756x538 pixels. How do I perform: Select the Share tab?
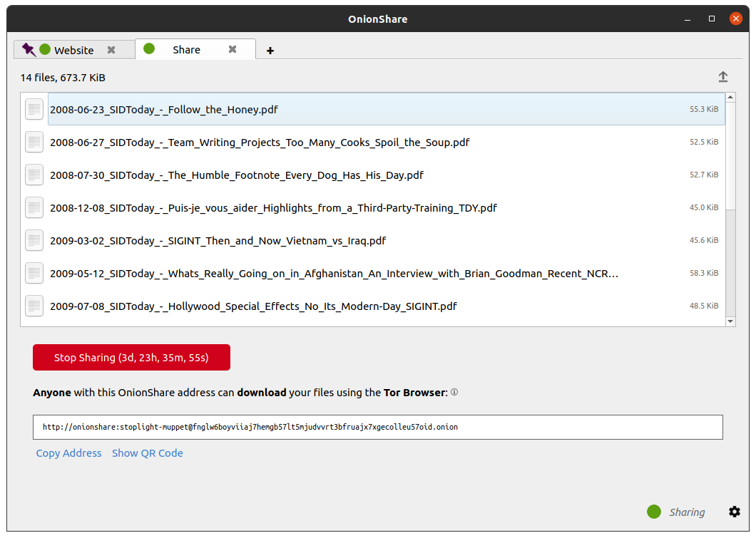(x=195, y=49)
